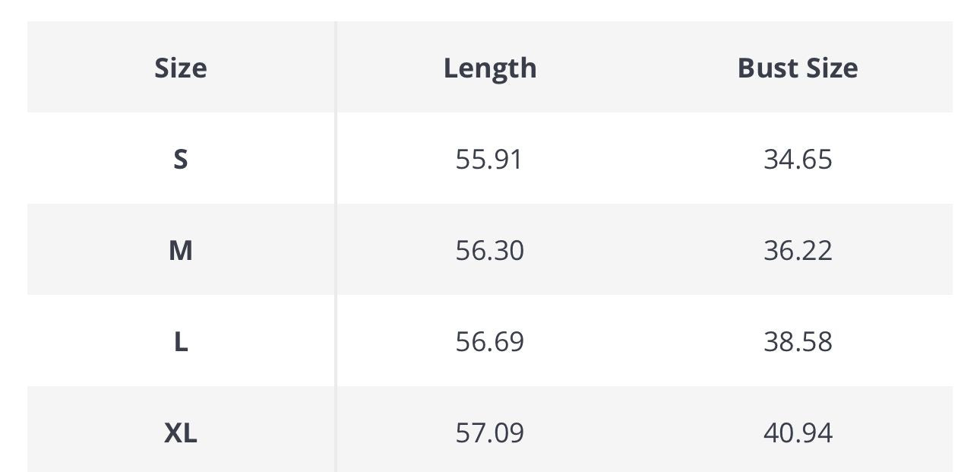
Task: Click the 38.58 bust size value
Action: pyautogui.click(x=798, y=342)
